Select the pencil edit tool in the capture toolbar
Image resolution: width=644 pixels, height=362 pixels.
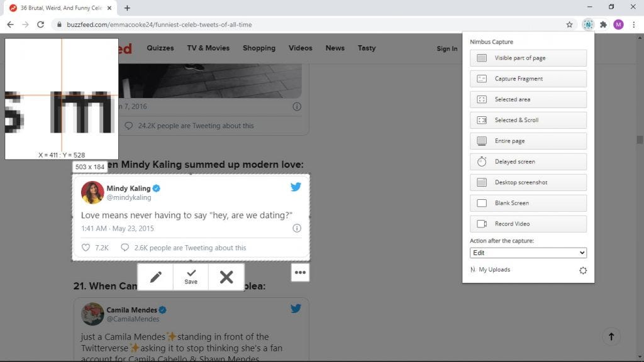tap(155, 277)
